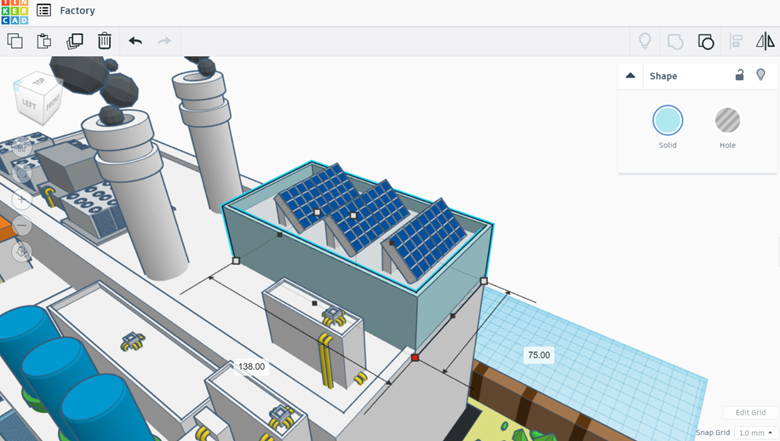Switch between perspective and orthographic view
The image size is (780, 441).
point(21,252)
